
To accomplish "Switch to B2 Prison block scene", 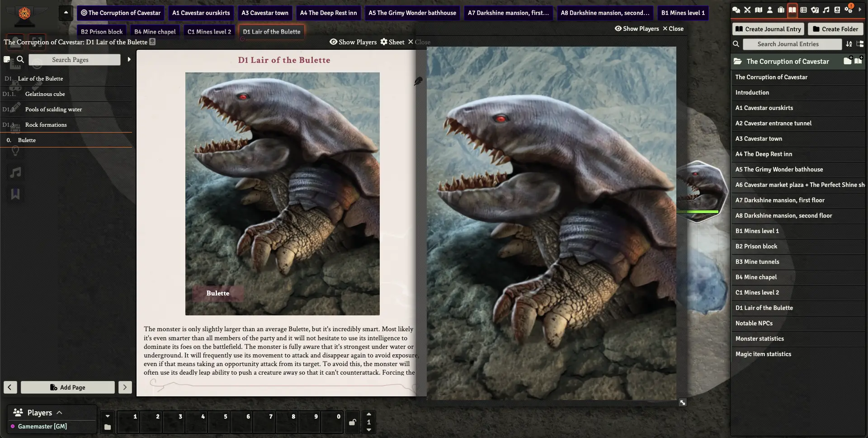I will [x=102, y=32].
